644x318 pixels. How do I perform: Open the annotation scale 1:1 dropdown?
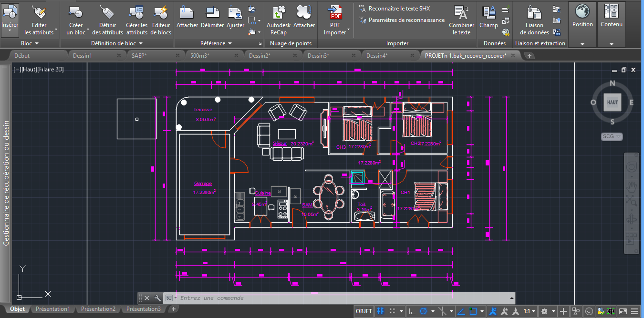[x=529, y=311]
